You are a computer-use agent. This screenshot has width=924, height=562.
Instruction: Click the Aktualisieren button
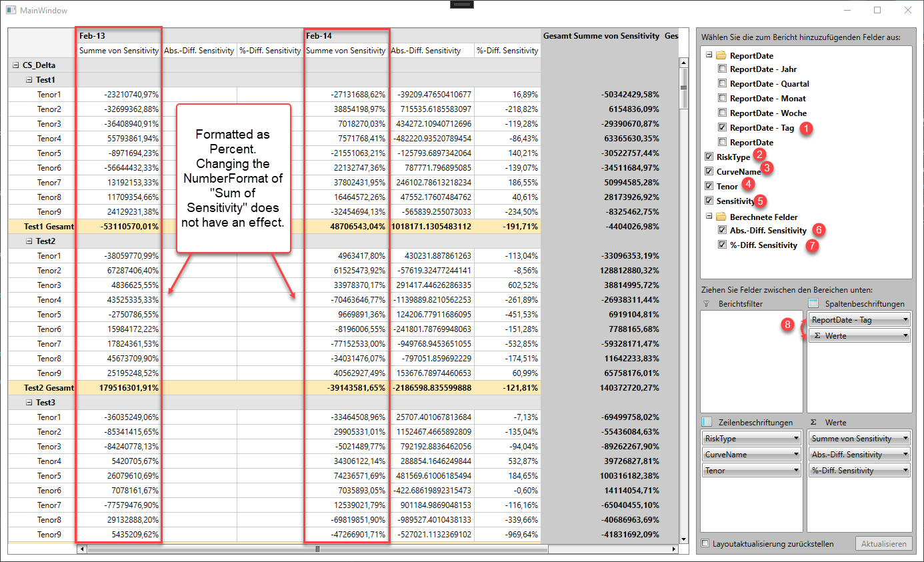tap(883, 543)
